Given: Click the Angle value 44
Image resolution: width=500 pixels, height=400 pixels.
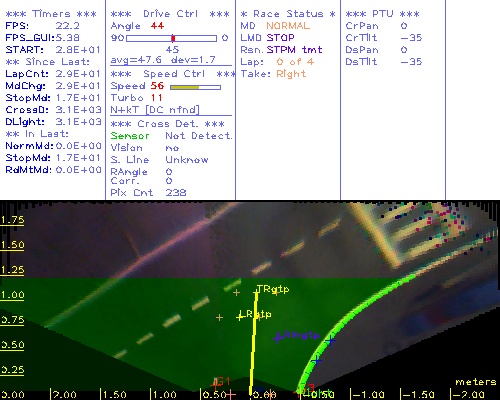Looking at the screenshot, I should tap(157, 26).
